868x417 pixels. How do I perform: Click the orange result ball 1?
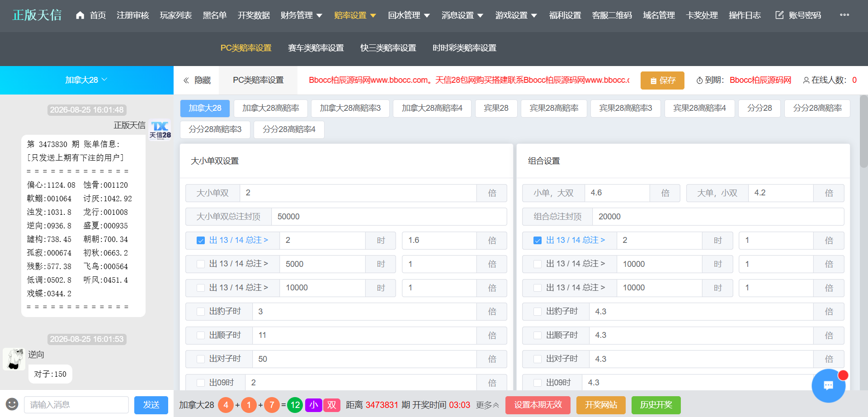[249, 405]
